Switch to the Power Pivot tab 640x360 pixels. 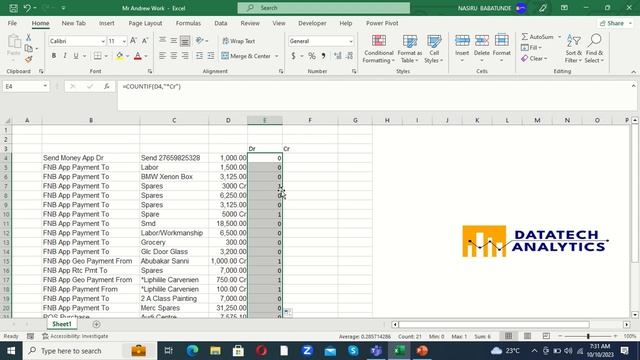[x=382, y=23]
